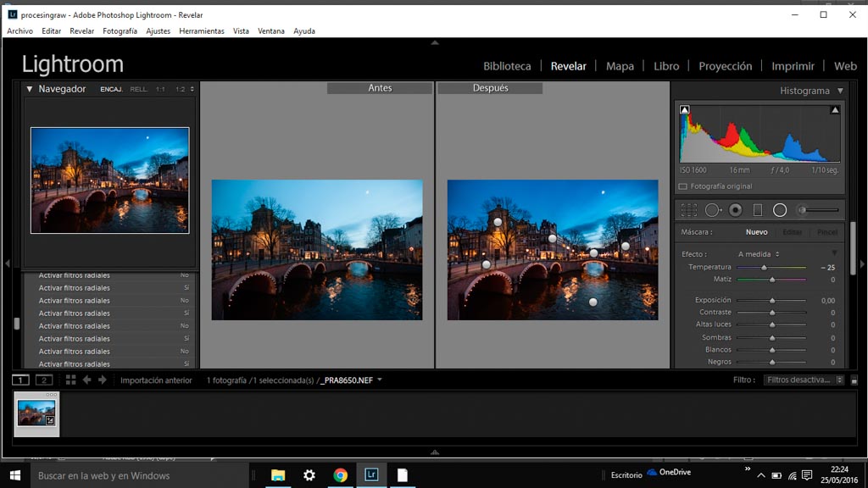Select the Spot Removal tool

point(713,210)
